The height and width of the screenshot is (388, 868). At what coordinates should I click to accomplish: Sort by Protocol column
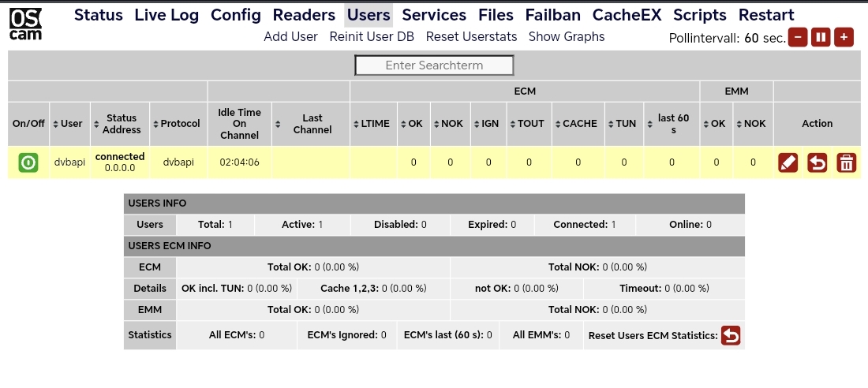tap(178, 124)
